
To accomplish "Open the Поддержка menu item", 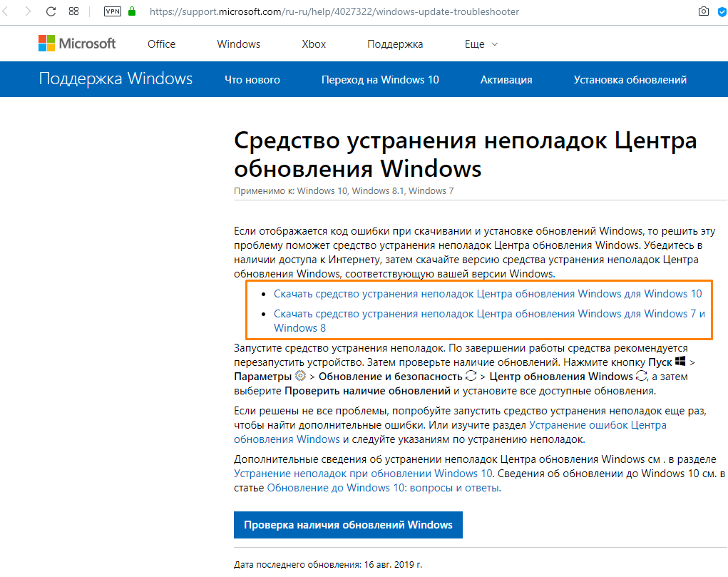I will (395, 44).
